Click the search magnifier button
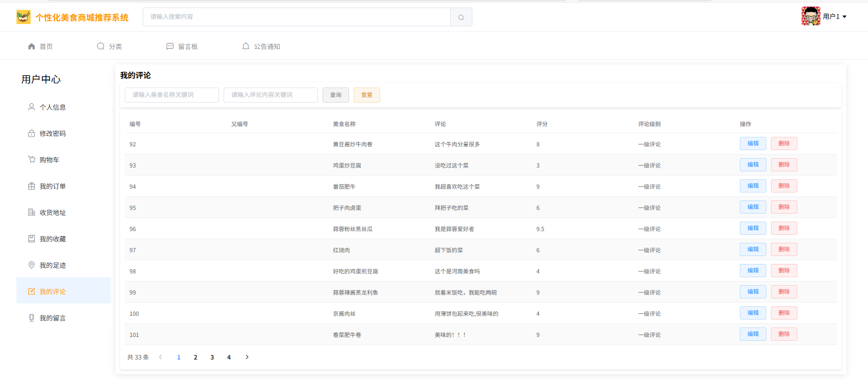 pyautogui.click(x=461, y=17)
